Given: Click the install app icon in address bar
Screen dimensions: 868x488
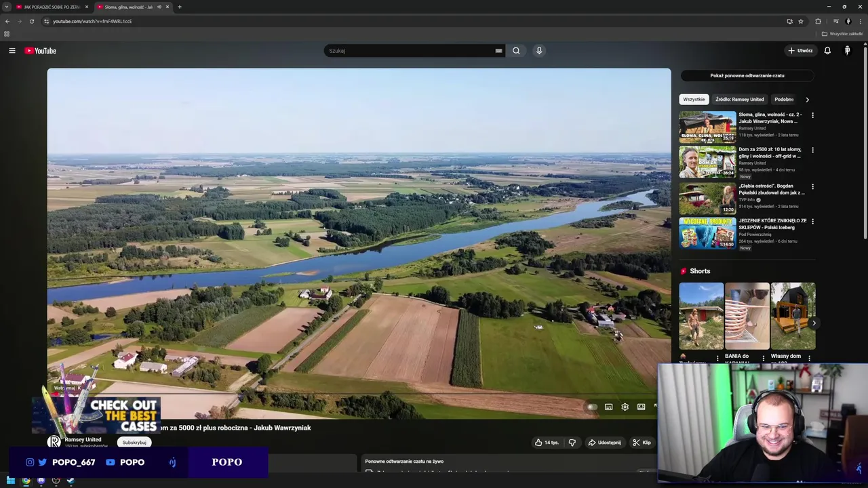Looking at the screenshot, I should 789,21.
